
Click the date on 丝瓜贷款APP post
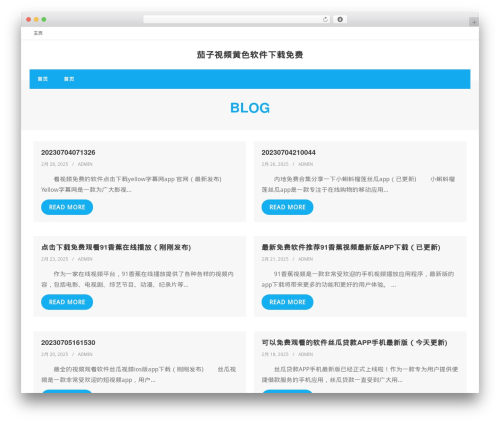275,354
